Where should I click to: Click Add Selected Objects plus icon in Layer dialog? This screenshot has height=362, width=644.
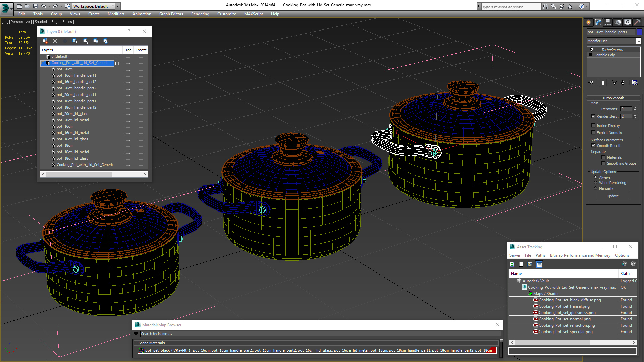pyautogui.click(x=65, y=41)
